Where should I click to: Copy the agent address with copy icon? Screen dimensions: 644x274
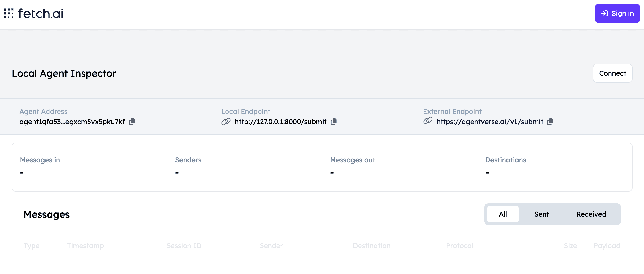click(132, 122)
